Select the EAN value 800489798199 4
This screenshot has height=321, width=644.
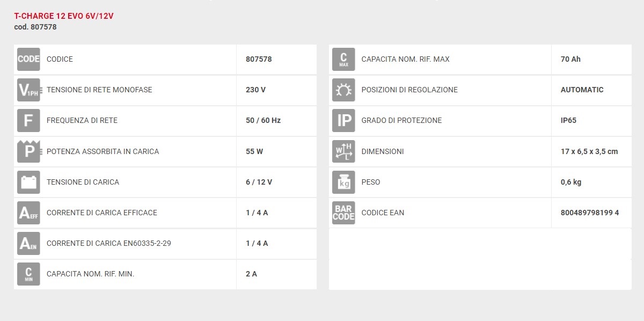click(x=589, y=213)
